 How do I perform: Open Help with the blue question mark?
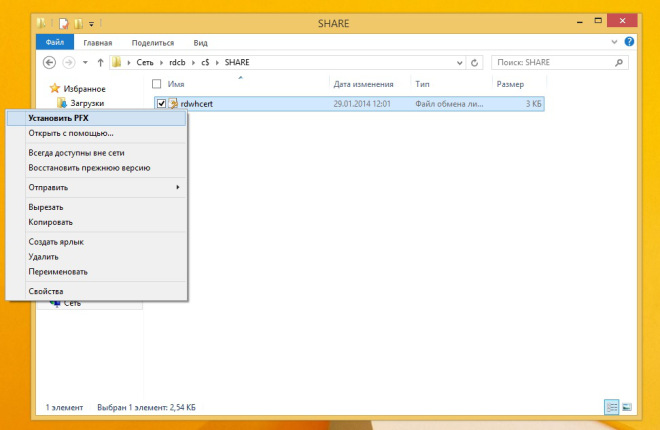629,43
